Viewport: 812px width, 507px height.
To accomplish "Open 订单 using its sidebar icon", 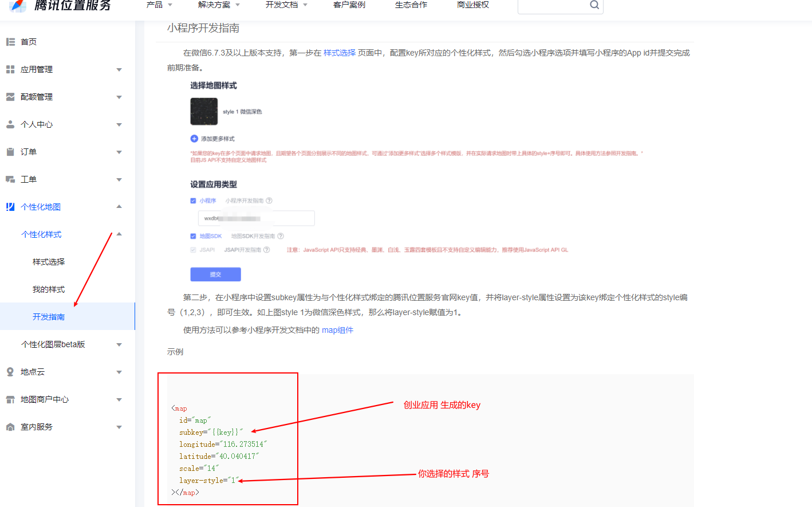I will (10, 151).
